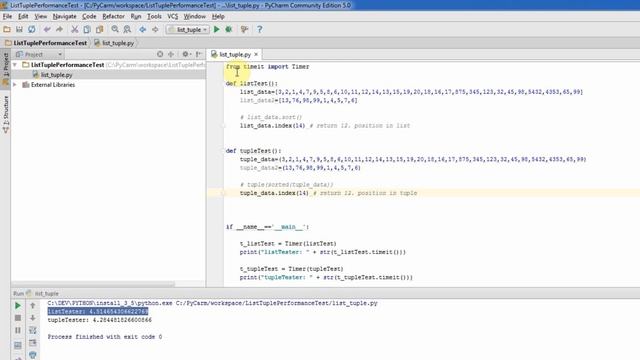Hide the Project panel with pin icon

(199, 54)
